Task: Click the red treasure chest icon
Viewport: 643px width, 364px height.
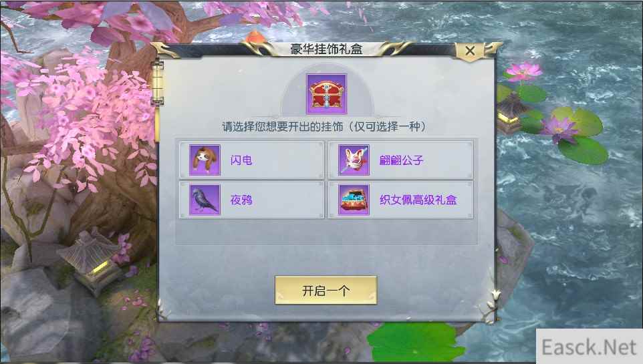Action: tap(326, 94)
